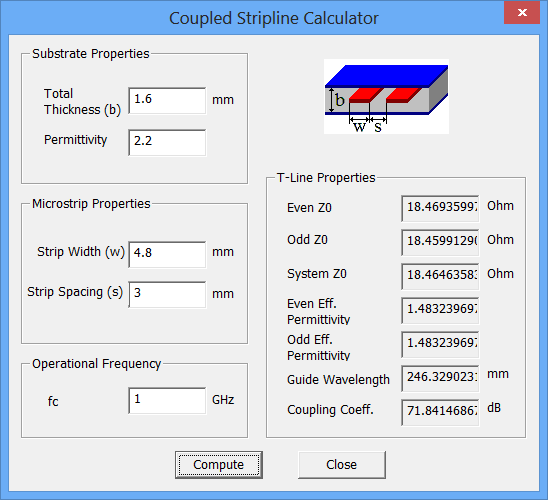Click the fc label
548x500 pixels.
point(53,401)
